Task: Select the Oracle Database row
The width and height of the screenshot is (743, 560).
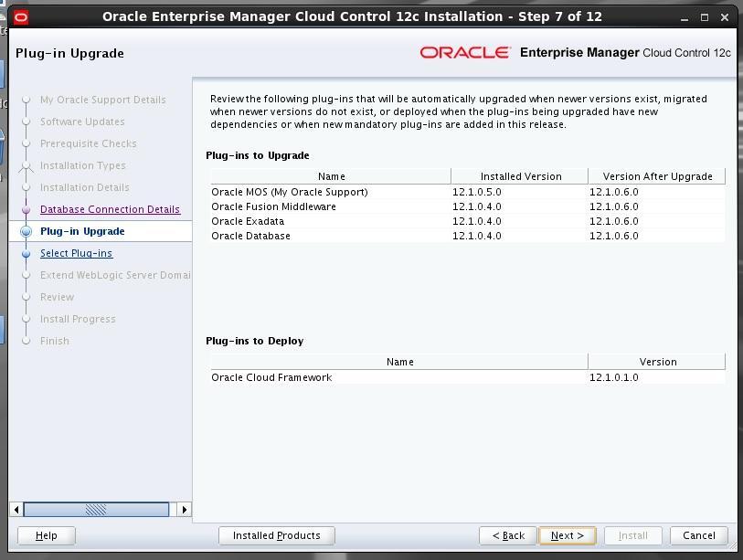Action: click(x=468, y=236)
